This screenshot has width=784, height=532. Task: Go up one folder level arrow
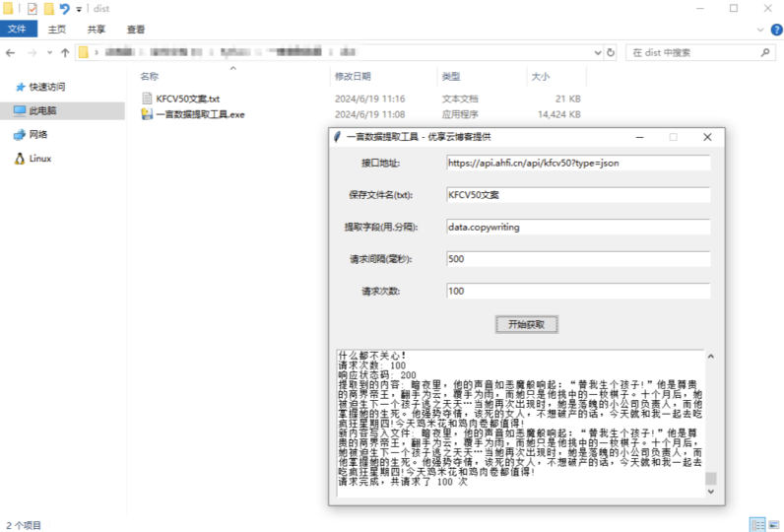(65, 52)
